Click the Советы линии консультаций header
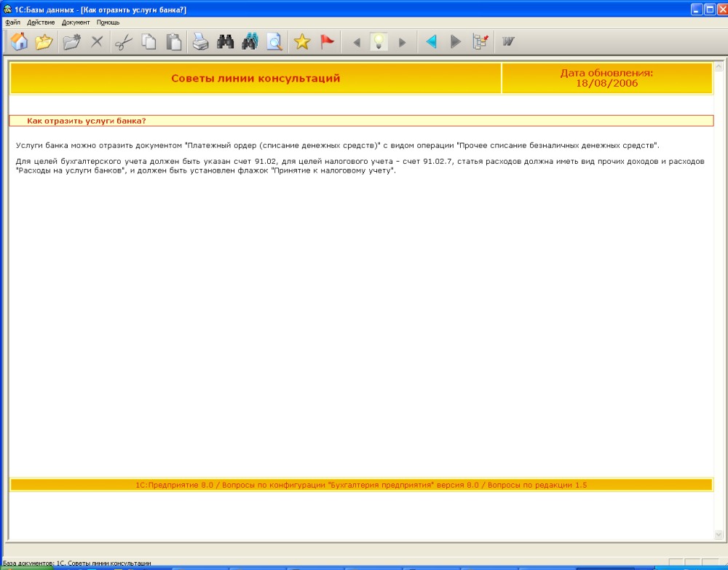The image size is (728, 570). click(x=256, y=79)
